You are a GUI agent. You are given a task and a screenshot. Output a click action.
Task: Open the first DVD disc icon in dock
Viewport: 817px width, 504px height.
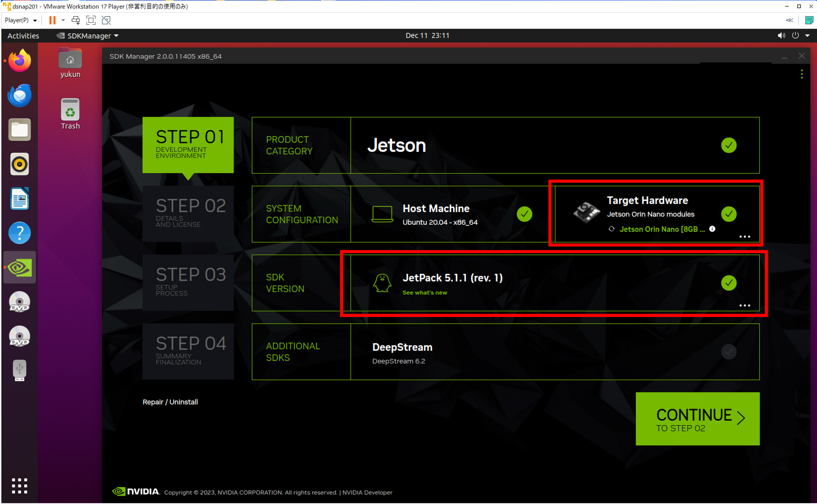click(x=20, y=302)
